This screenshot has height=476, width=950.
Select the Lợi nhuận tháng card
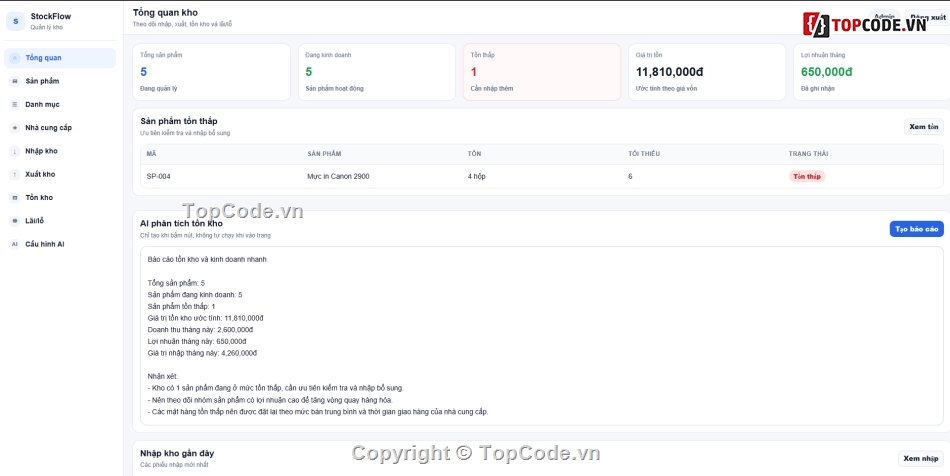click(872, 72)
